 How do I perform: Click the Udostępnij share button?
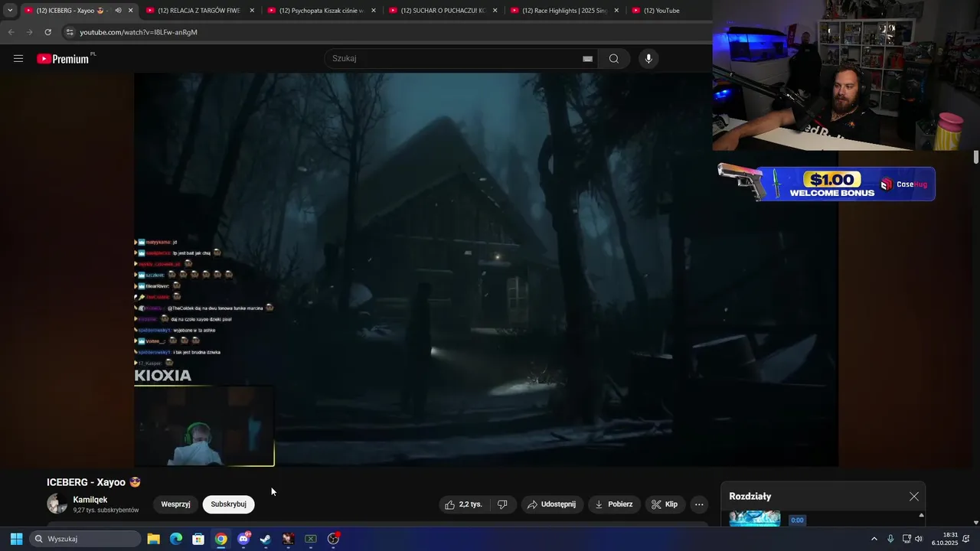pos(552,504)
